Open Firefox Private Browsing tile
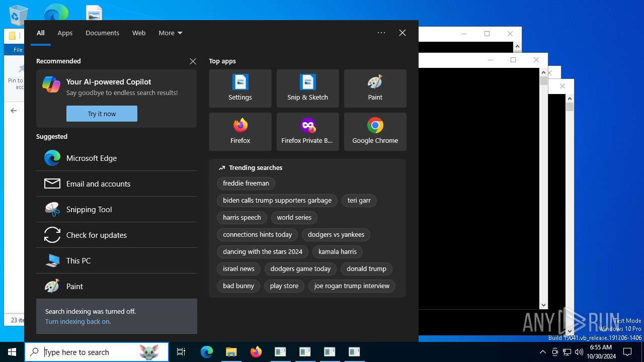 [x=307, y=132]
